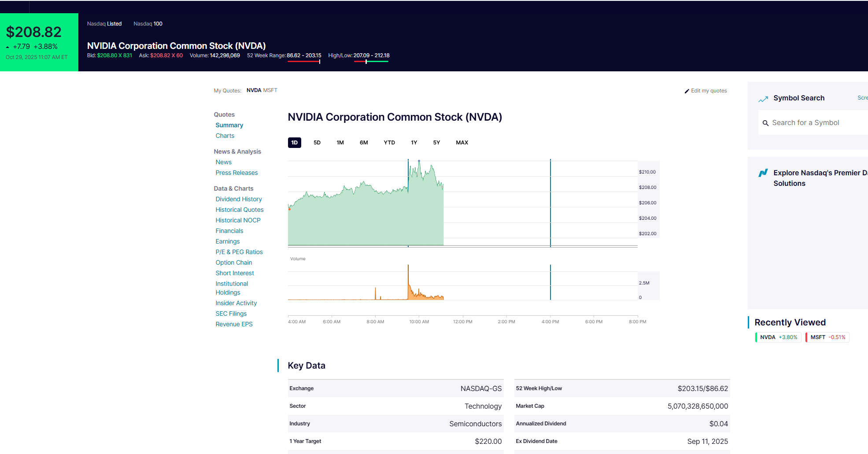Switch chart to YTD range
This screenshot has width=868, height=454.
[x=389, y=143]
